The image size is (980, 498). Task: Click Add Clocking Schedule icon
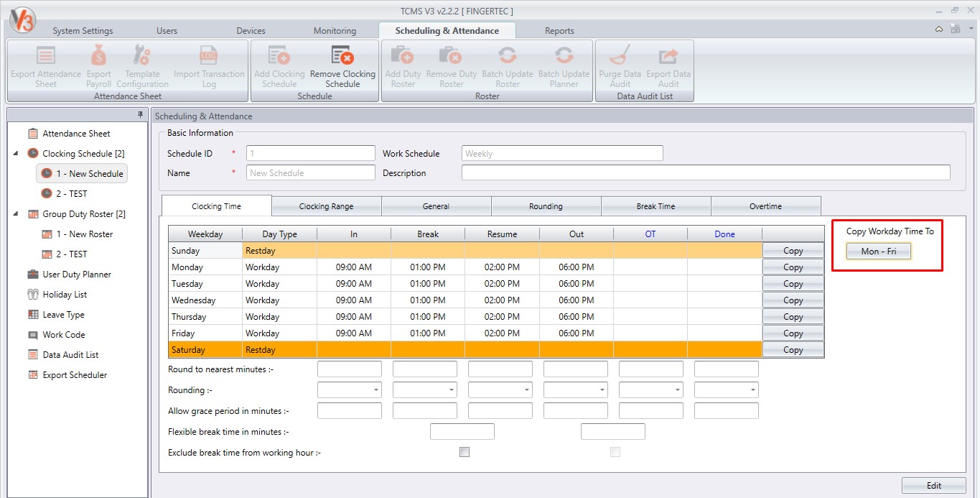click(279, 56)
